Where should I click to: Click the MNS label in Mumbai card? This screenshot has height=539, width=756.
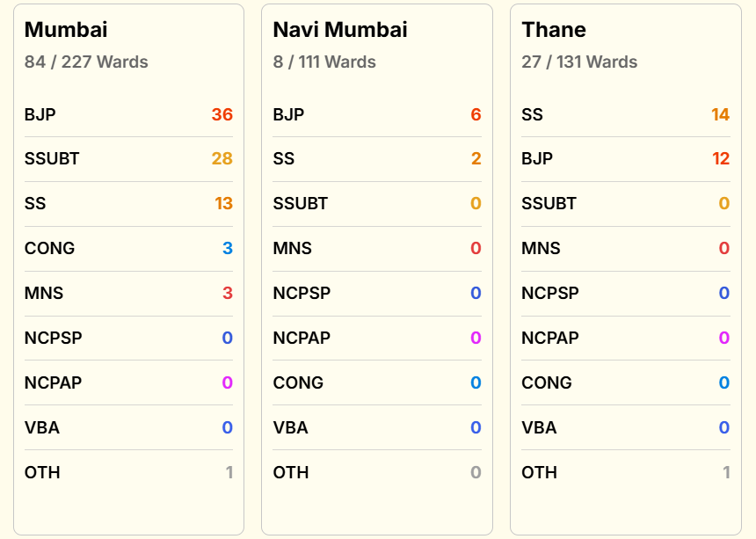coord(44,294)
